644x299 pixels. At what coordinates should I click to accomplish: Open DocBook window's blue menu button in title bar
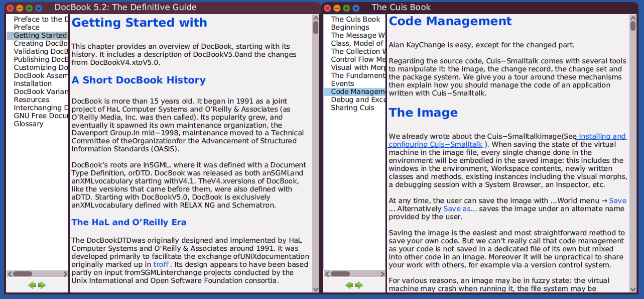coord(39,8)
